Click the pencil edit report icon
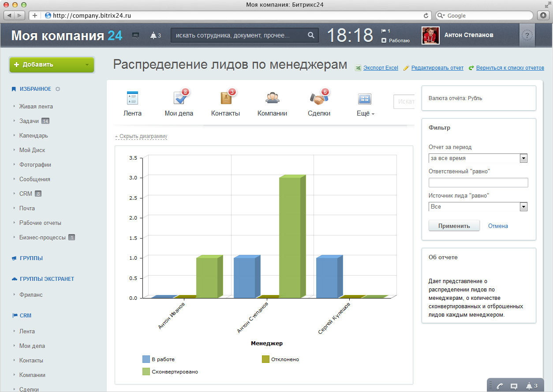This screenshot has height=392, width=553. coord(406,68)
